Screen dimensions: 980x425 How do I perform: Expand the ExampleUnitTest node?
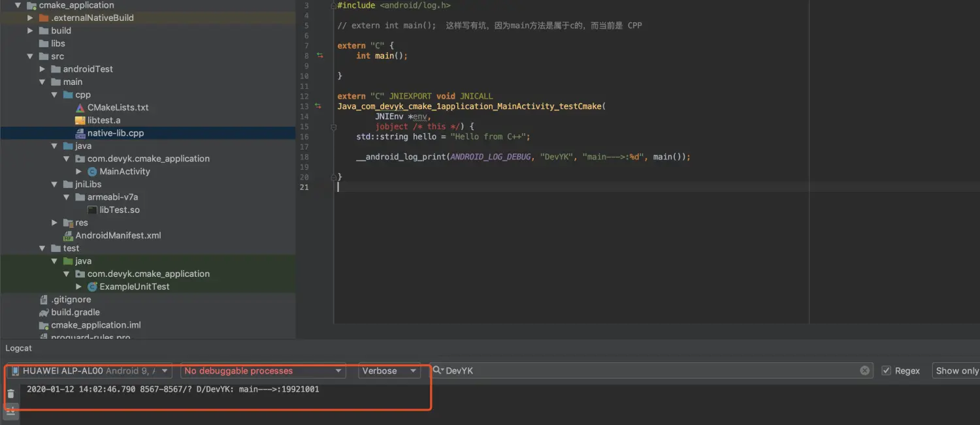79,287
